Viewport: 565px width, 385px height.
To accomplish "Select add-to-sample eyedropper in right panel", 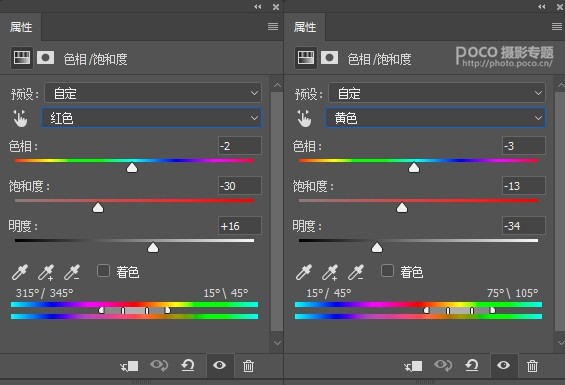I will click(x=330, y=273).
